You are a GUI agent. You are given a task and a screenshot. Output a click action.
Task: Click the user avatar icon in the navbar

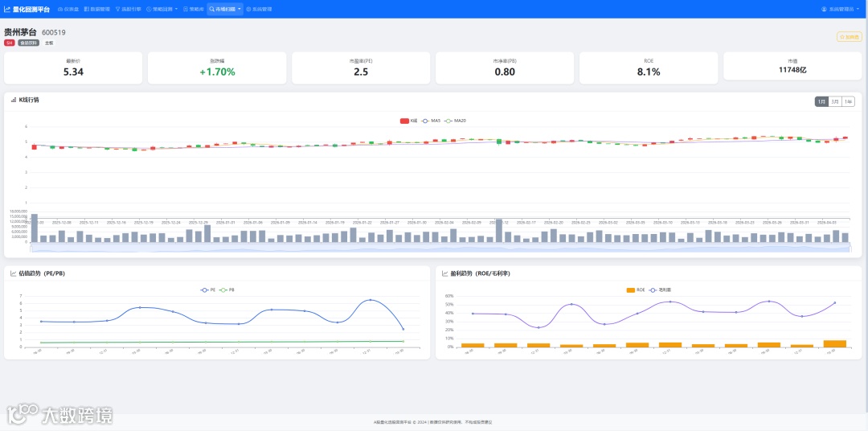pyautogui.click(x=824, y=10)
